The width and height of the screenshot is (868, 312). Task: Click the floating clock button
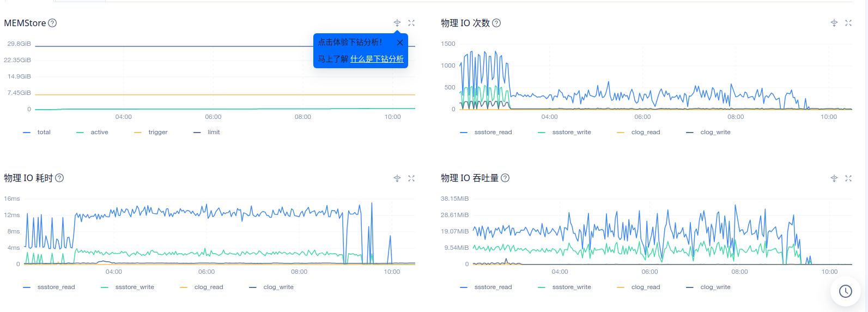[845, 291]
